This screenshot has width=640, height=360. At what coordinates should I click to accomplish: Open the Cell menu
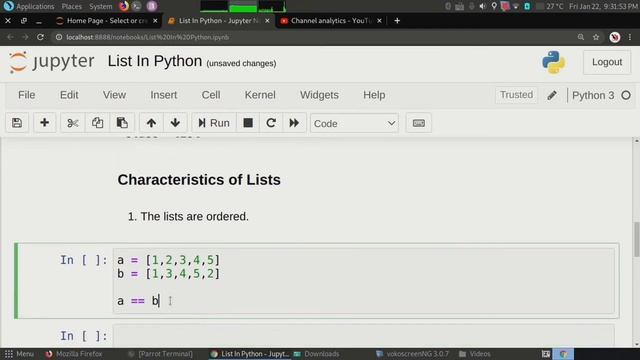tap(211, 95)
